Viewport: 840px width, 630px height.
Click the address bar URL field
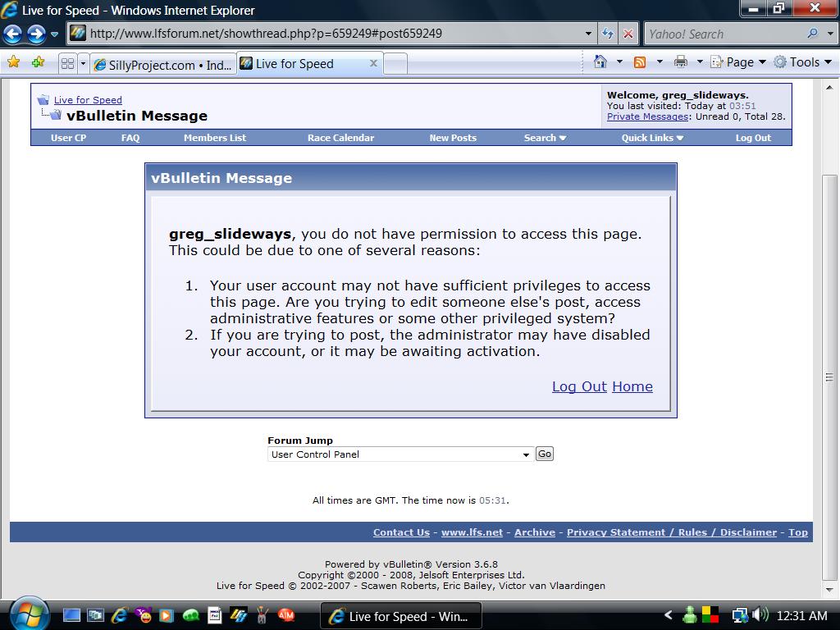pos(325,34)
